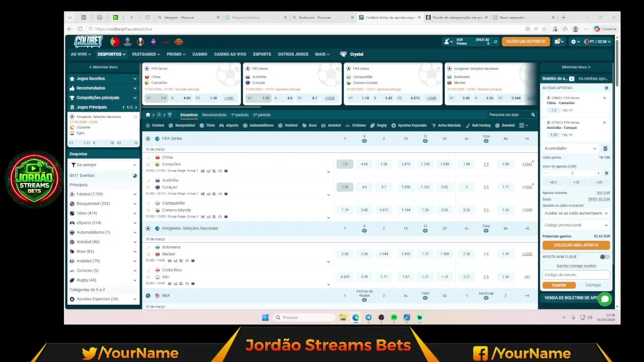Select Basebol in sports filter bar
This screenshot has width=644, height=362.
[505, 125]
